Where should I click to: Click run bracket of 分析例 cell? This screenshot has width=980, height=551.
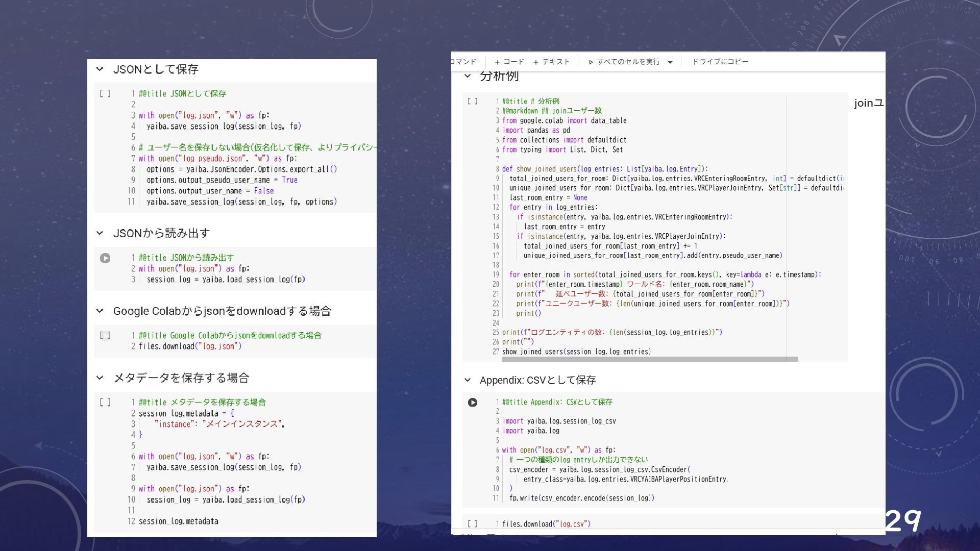click(473, 101)
